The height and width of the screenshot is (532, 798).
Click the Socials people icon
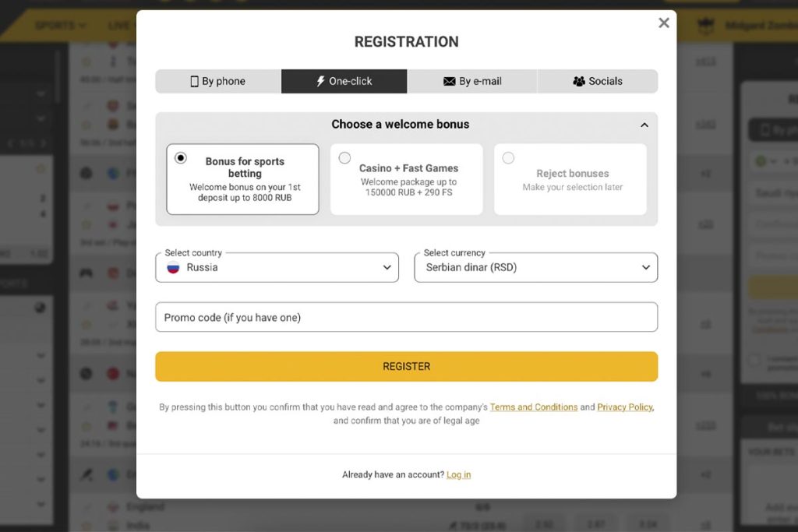[x=579, y=81]
